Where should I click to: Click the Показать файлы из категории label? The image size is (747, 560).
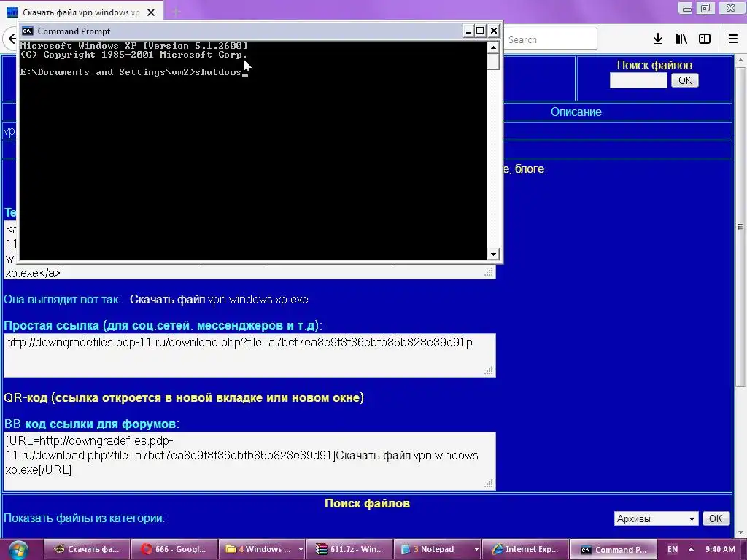85,518
